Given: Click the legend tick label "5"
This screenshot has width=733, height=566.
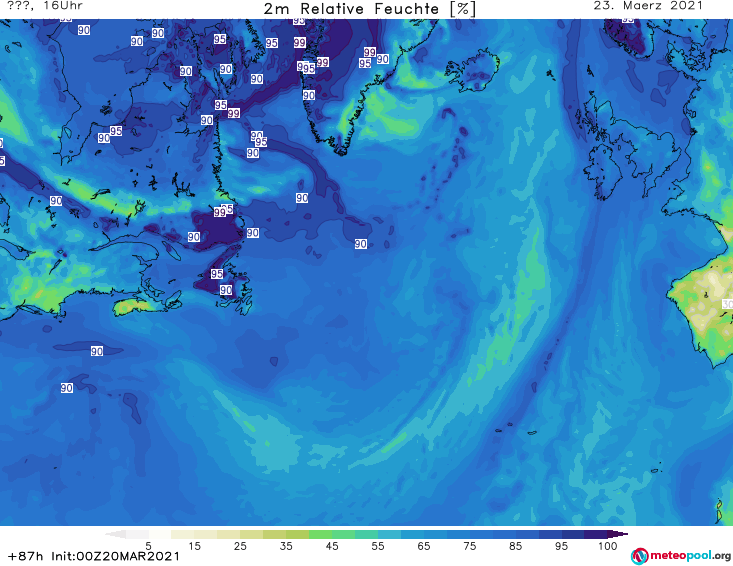Looking at the screenshot, I should [x=148, y=546].
